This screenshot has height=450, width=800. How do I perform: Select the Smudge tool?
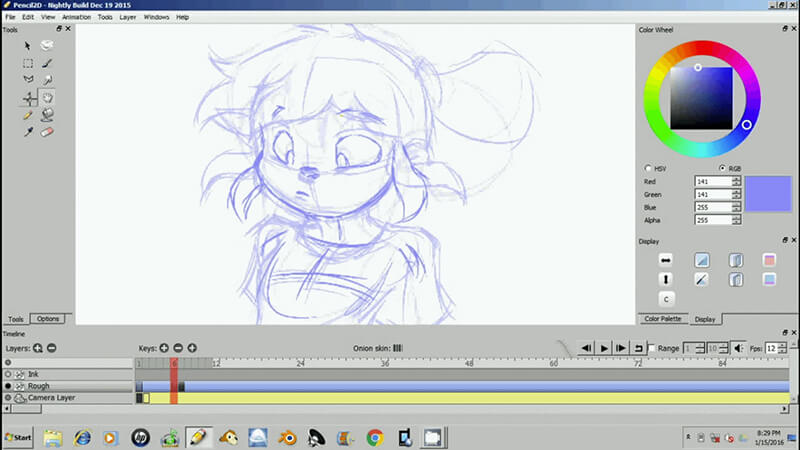47,80
